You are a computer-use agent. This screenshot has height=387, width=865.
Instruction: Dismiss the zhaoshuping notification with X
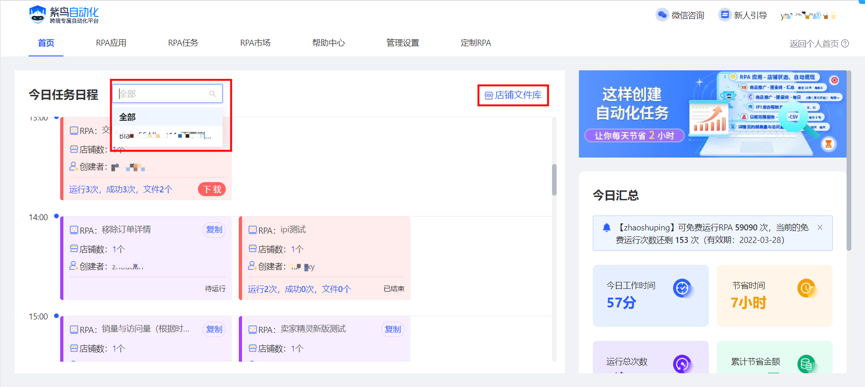point(819,227)
